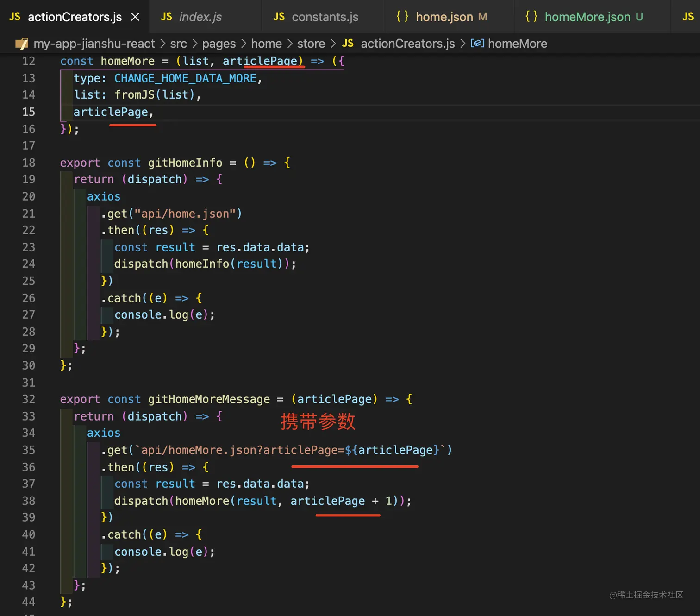Screen dimensions: 700x616
Task: Click line number 32 in the gutter
Action: pyautogui.click(x=29, y=399)
